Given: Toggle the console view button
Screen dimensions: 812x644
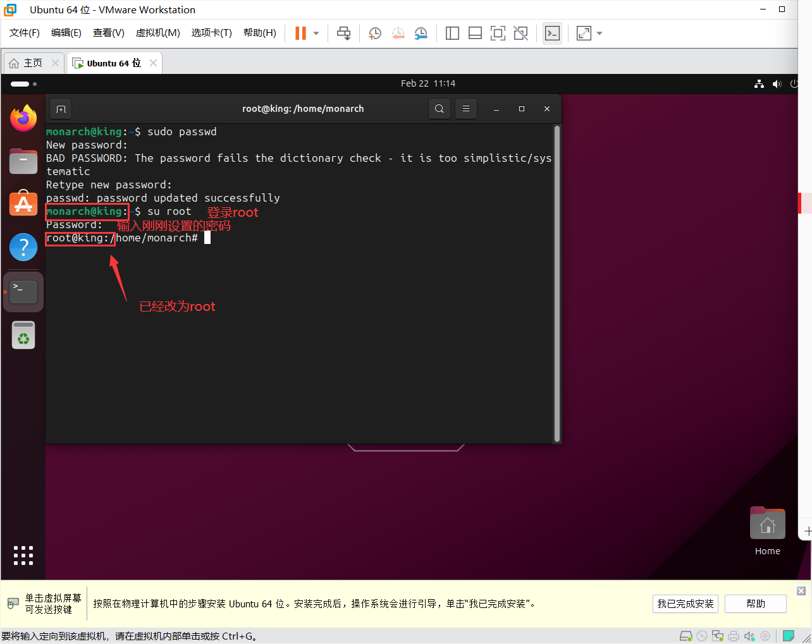Looking at the screenshot, I should click(x=552, y=33).
